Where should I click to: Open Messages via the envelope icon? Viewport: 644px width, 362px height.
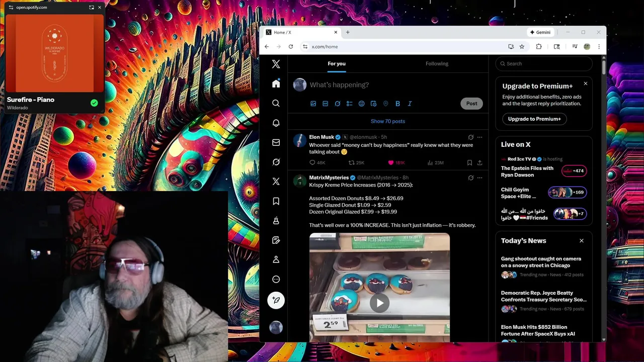point(276,142)
